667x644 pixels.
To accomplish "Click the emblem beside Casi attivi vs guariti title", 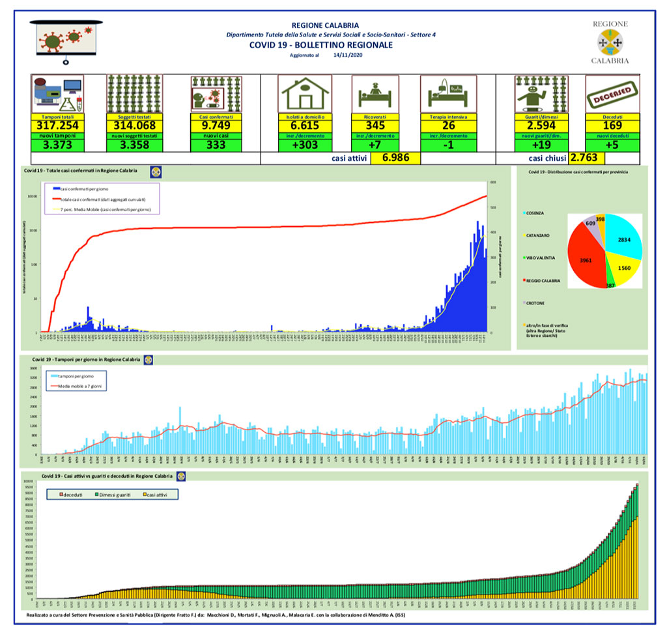I will pos(181,476).
